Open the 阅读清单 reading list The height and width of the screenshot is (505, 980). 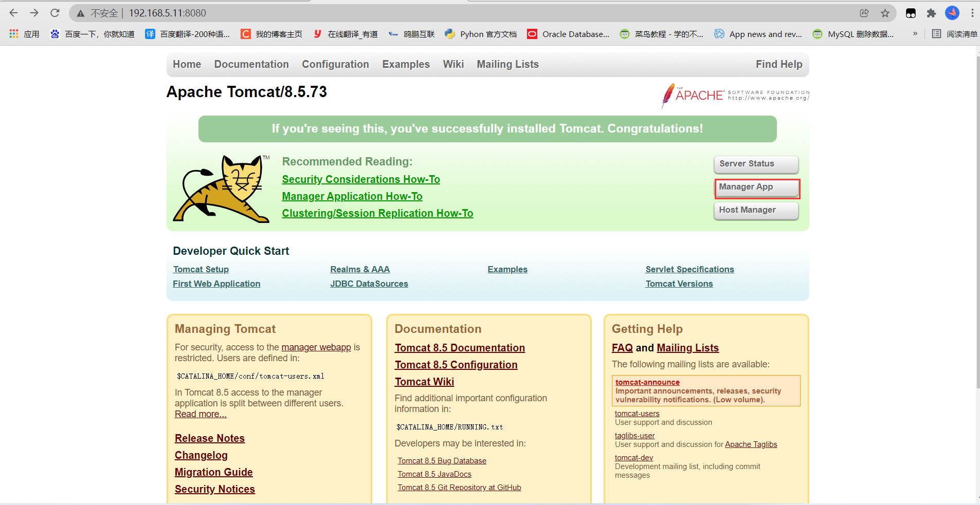point(955,34)
